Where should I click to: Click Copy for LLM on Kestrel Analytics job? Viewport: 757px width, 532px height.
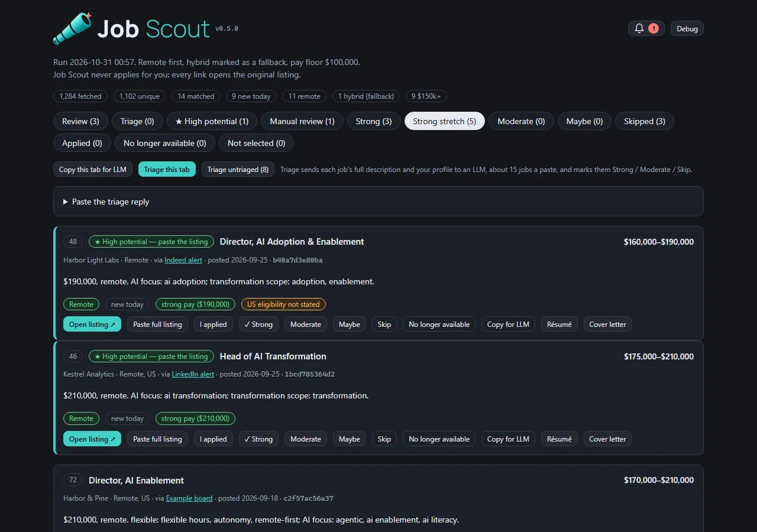click(508, 439)
